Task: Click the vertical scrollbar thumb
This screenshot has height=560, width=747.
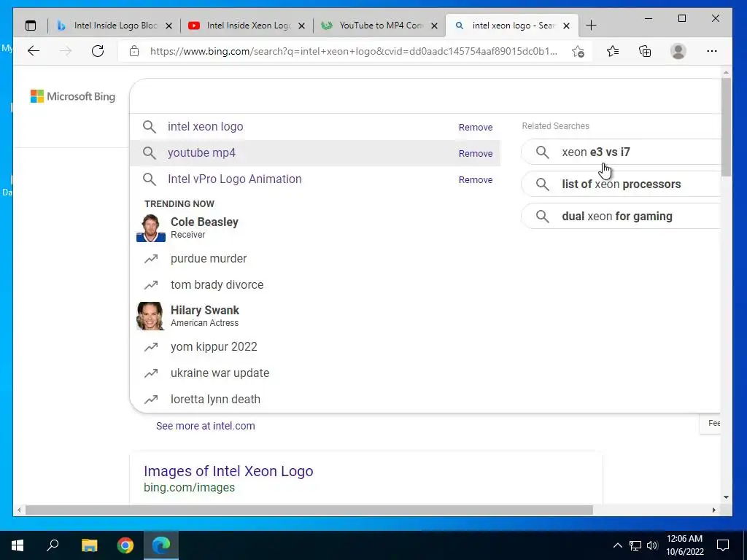Action: click(726, 127)
